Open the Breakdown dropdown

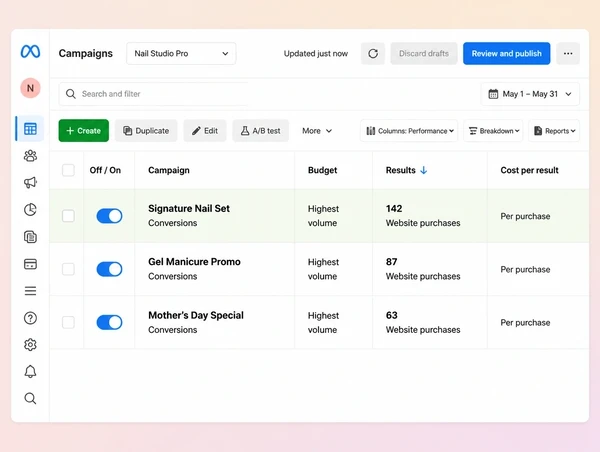493,131
